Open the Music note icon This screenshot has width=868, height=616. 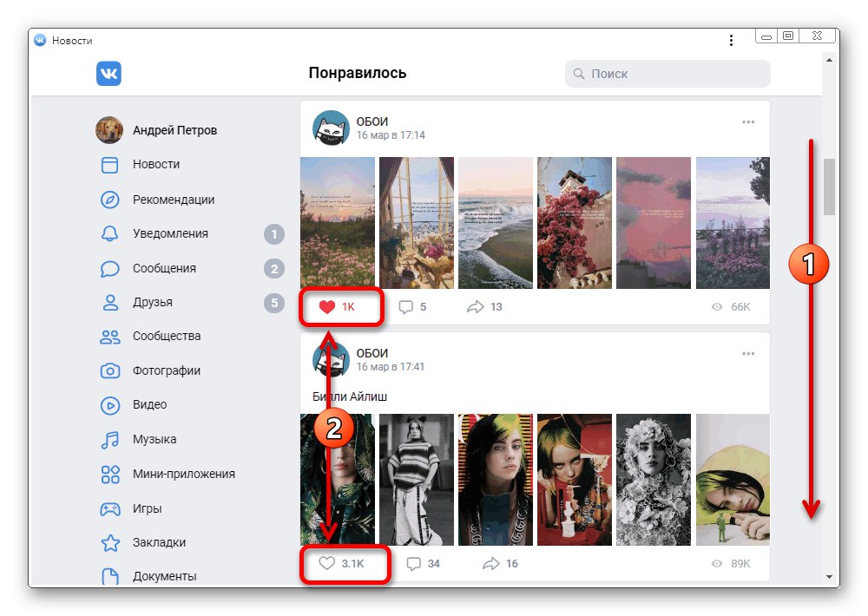(x=109, y=440)
